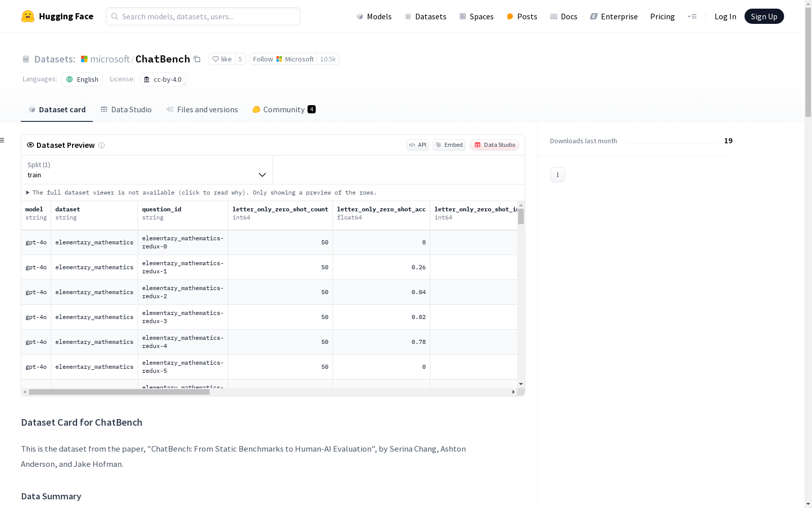This screenshot has width=812, height=508.
Task: Click the table horizontal scrollbar thumb
Action: (119, 392)
